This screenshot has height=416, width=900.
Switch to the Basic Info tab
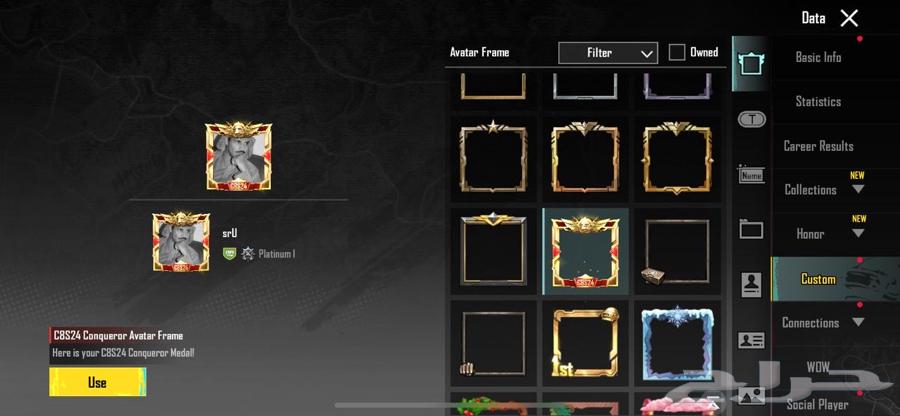[818, 57]
